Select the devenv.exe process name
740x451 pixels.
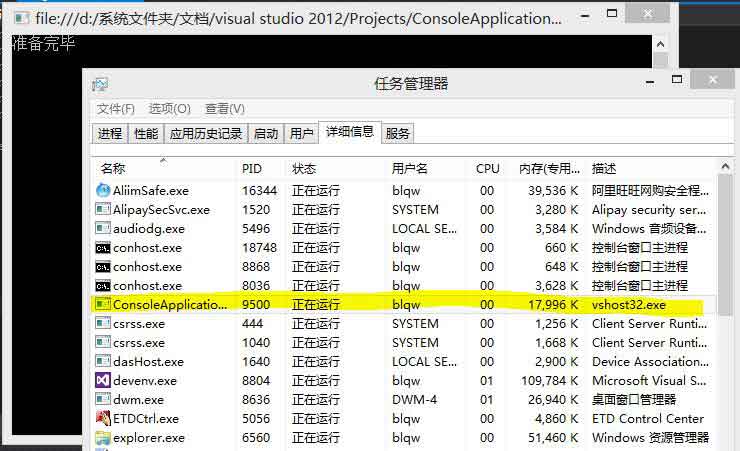coord(144,381)
